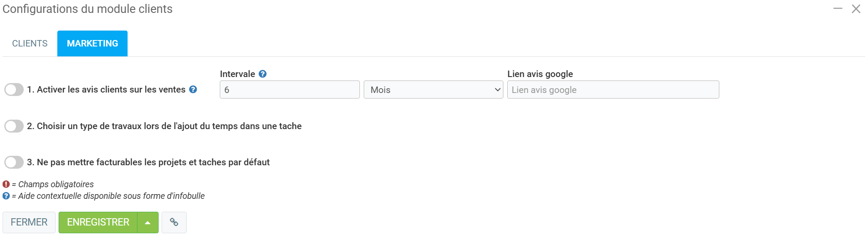
Task: Minimize the Configurations du module clients dialog
Action: 838,9
